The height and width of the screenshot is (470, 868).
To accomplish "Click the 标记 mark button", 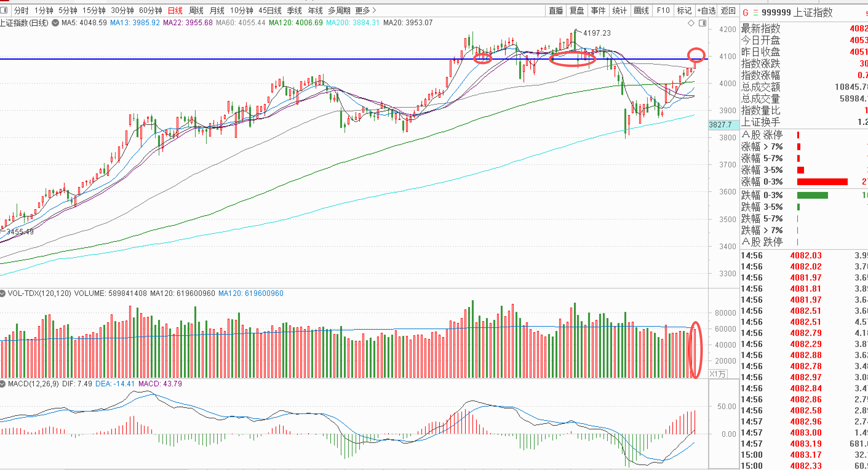I will pyautogui.click(x=684, y=11).
